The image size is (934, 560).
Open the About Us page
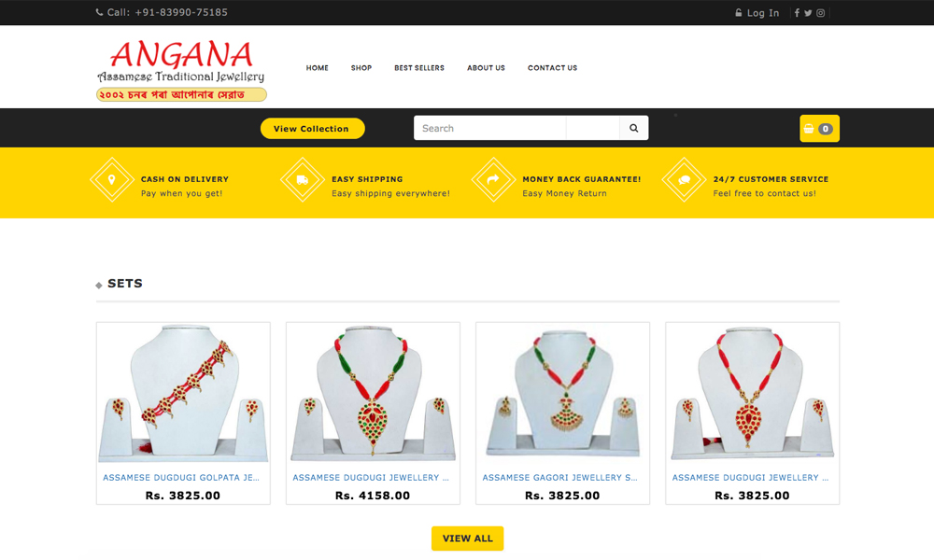tap(486, 68)
